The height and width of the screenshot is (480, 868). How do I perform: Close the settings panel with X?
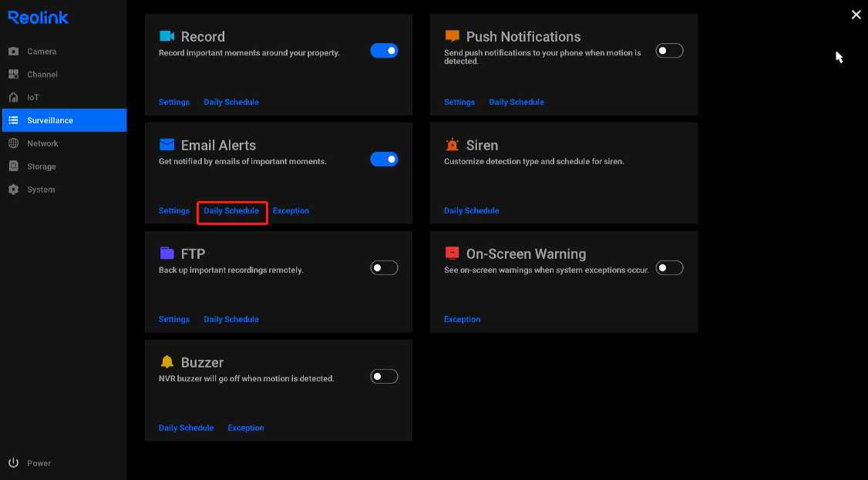click(x=856, y=15)
